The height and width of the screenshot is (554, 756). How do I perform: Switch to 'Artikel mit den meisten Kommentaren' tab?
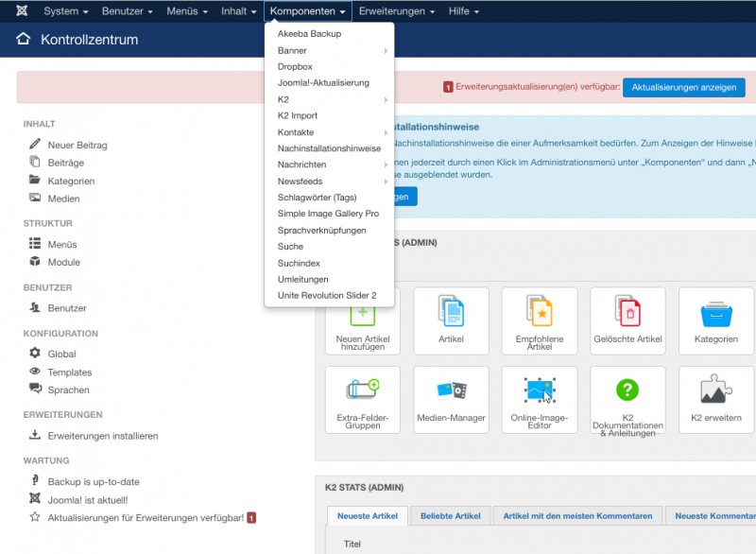click(577, 516)
